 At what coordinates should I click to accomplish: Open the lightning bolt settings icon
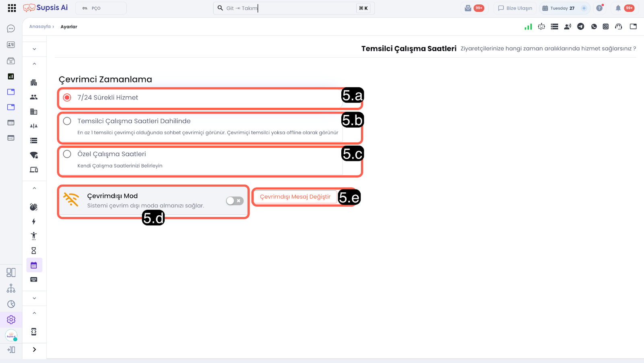[x=34, y=221]
